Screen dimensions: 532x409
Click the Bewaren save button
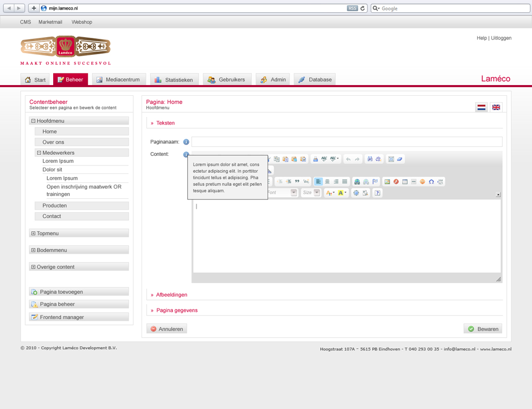tap(483, 329)
